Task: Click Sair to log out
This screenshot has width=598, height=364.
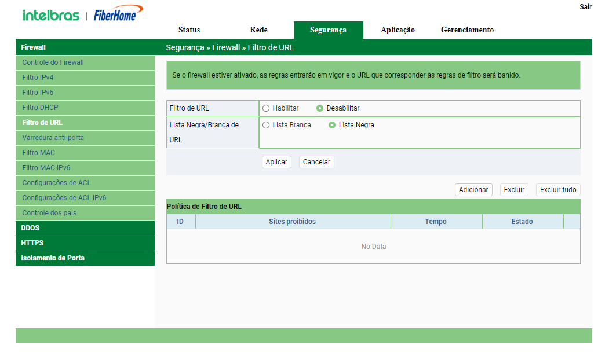Action: pyautogui.click(x=585, y=7)
